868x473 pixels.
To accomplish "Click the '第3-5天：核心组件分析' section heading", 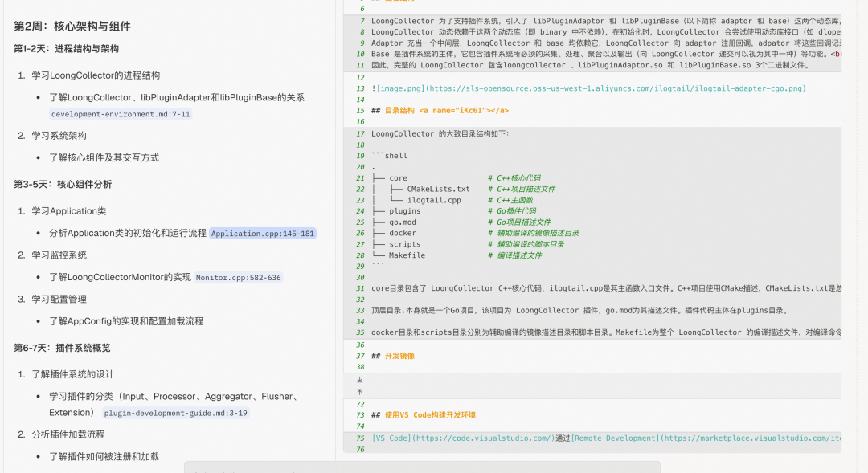I will coord(63,184).
